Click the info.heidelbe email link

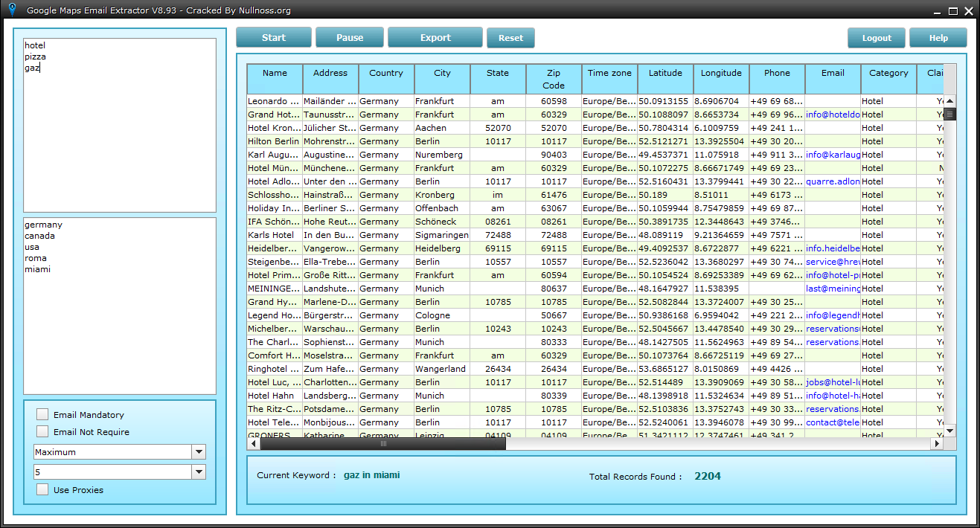pyautogui.click(x=833, y=248)
